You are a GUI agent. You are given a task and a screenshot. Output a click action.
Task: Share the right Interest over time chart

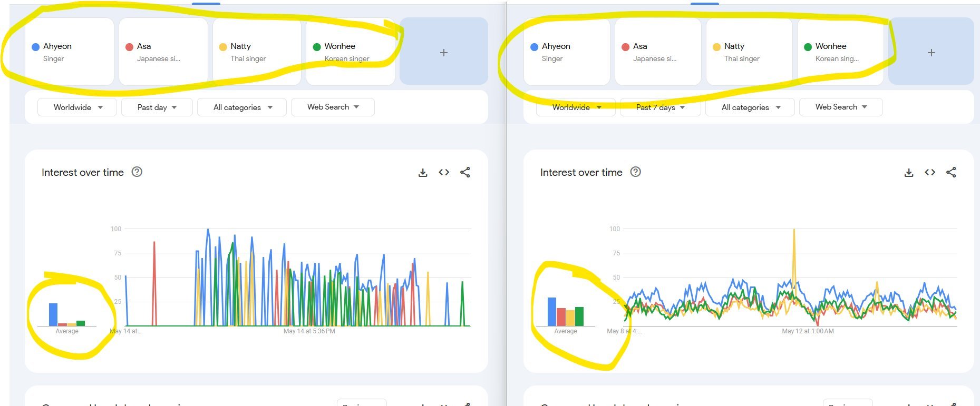[951, 172]
